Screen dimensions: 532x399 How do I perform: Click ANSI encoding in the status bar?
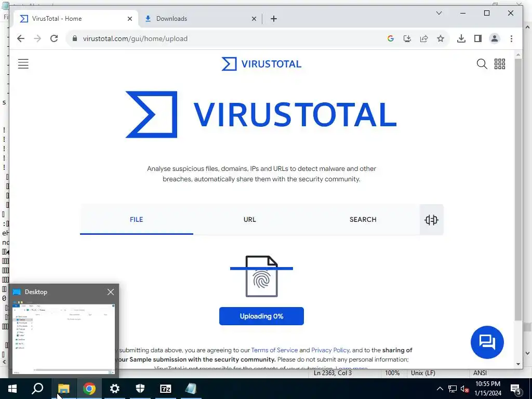[480, 373]
